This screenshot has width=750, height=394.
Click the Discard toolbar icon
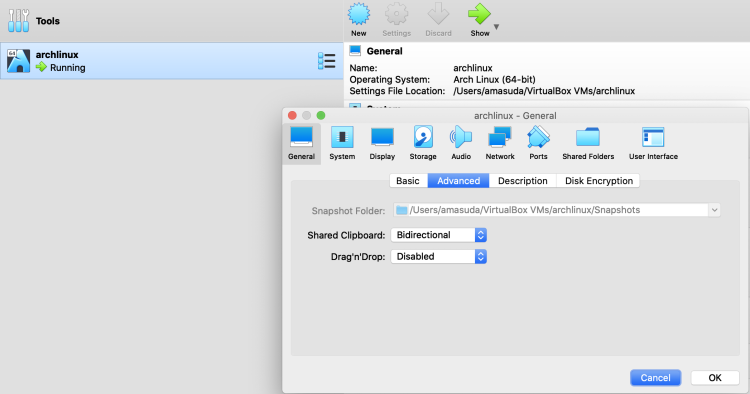point(438,15)
